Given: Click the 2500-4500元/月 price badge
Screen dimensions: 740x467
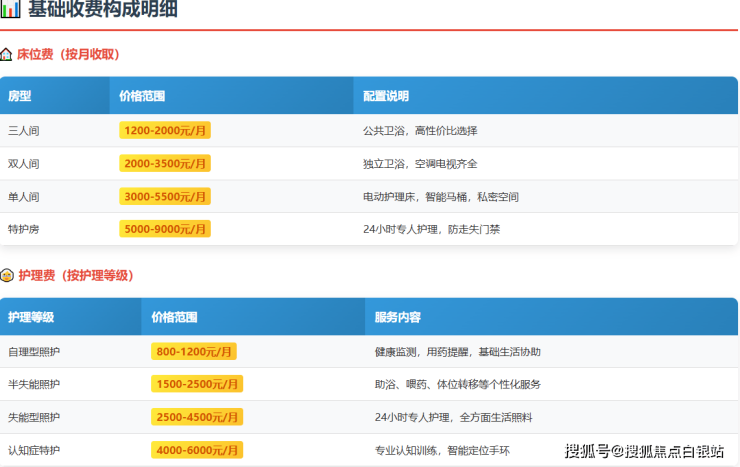Looking at the screenshot, I should point(197,417).
